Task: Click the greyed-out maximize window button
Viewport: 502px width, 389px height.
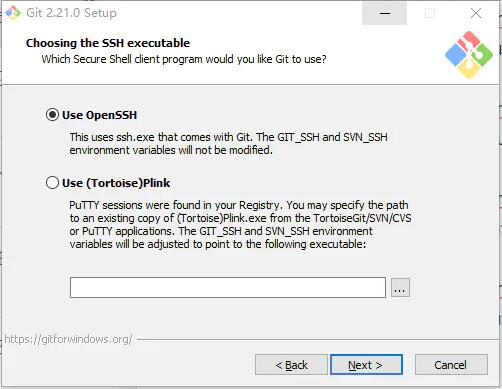Action: [430, 13]
